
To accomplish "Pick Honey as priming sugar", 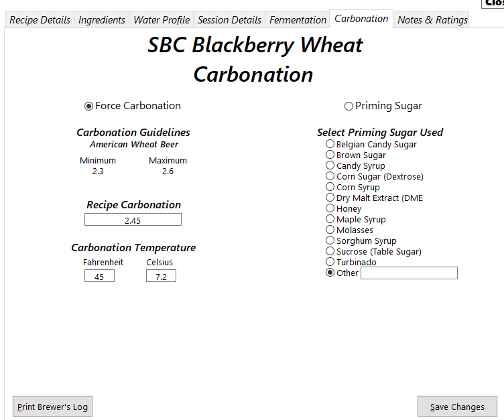I will 330,208.
